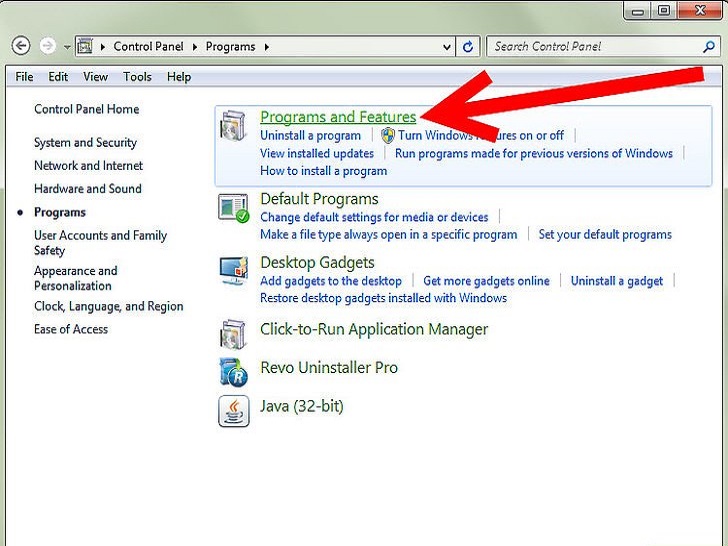Viewport: 728px width, 546px height.
Task: Open Clock, Language, and Region category
Action: pyautogui.click(x=109, y=306)
